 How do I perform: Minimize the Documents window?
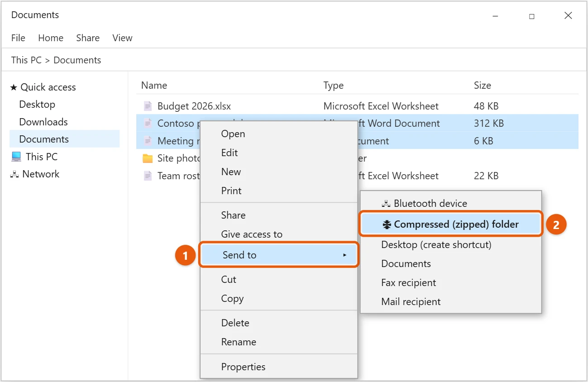496,16
